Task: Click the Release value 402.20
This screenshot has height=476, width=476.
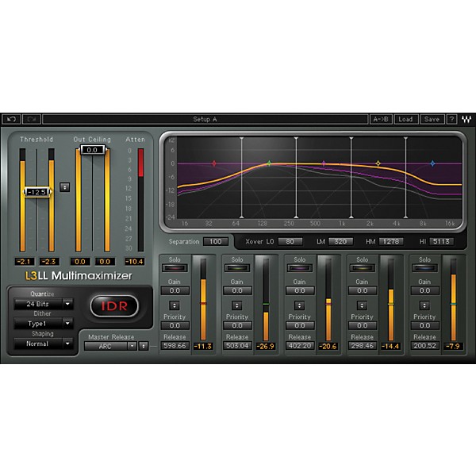Action: click(300, 345)
